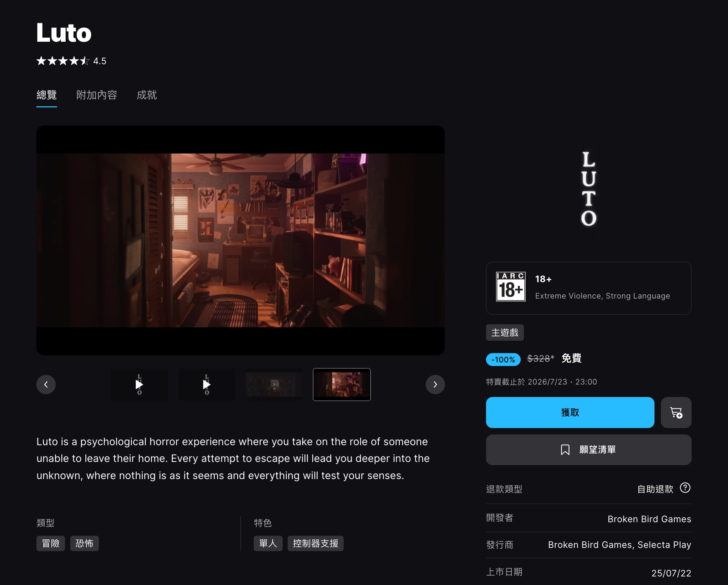Viewport: 728px width, 585px height.
Task: Play the first trailer thumbnail
Action: coord(139,384)
